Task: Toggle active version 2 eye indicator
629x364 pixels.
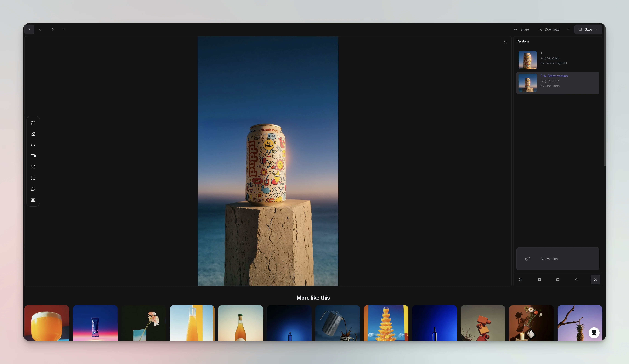Action: (x=545, y=76)
